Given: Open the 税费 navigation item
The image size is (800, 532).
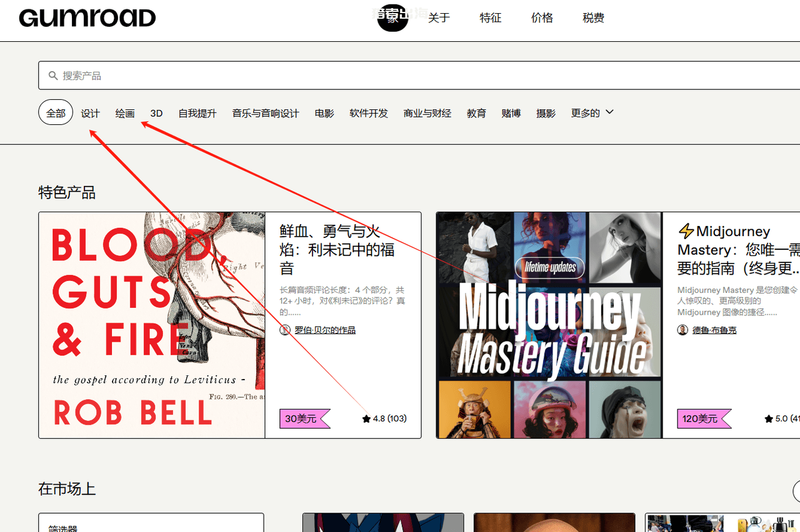Looking at the screenshot, I should pyautogui.click(x=593, y=18).
